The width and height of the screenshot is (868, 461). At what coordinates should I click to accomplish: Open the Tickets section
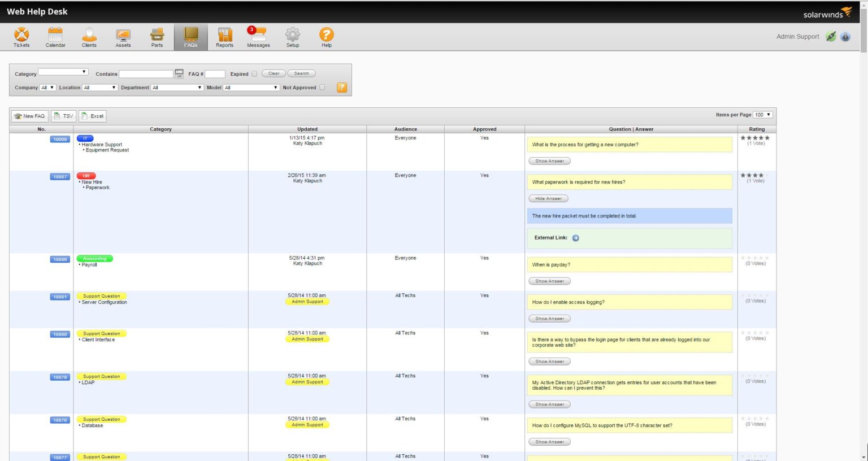(x=21, y=36)
